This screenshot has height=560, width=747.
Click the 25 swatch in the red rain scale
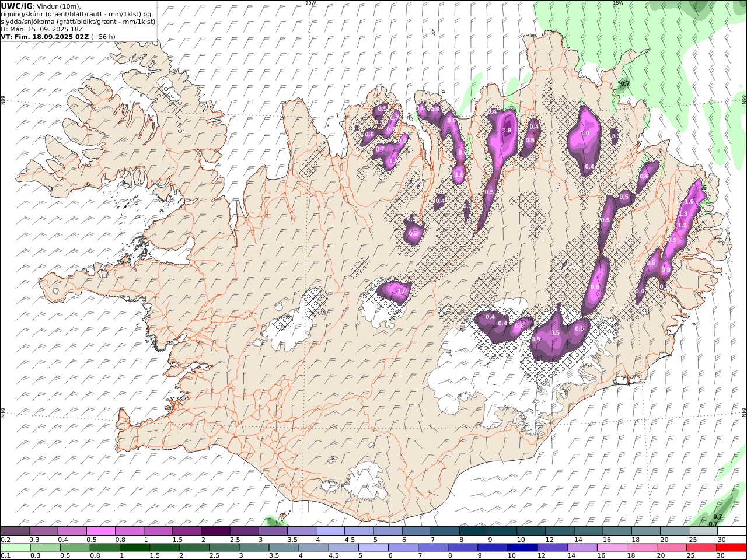click(x=701, y=548)
